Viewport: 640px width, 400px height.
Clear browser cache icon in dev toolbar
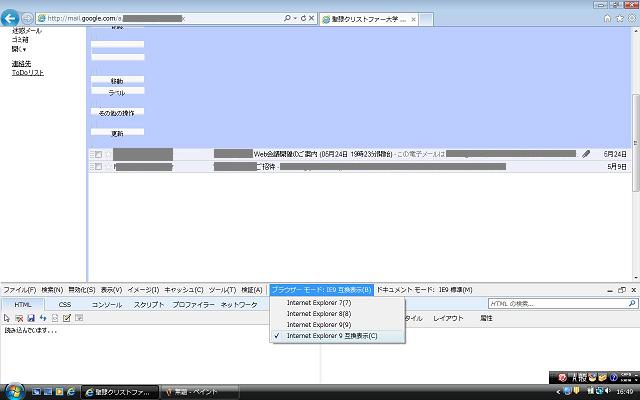pyautogui.click(x=19, y=318)
